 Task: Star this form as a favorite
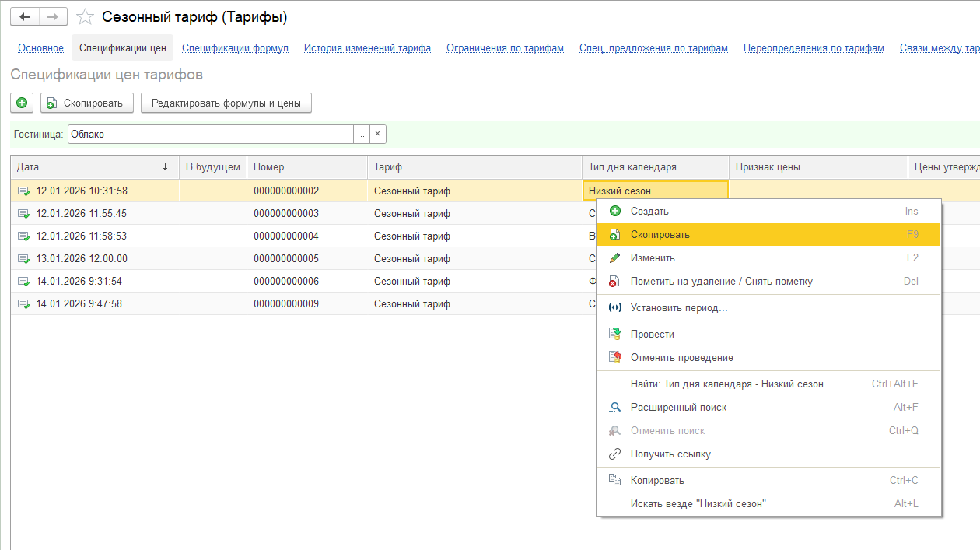tap(86, 16)
